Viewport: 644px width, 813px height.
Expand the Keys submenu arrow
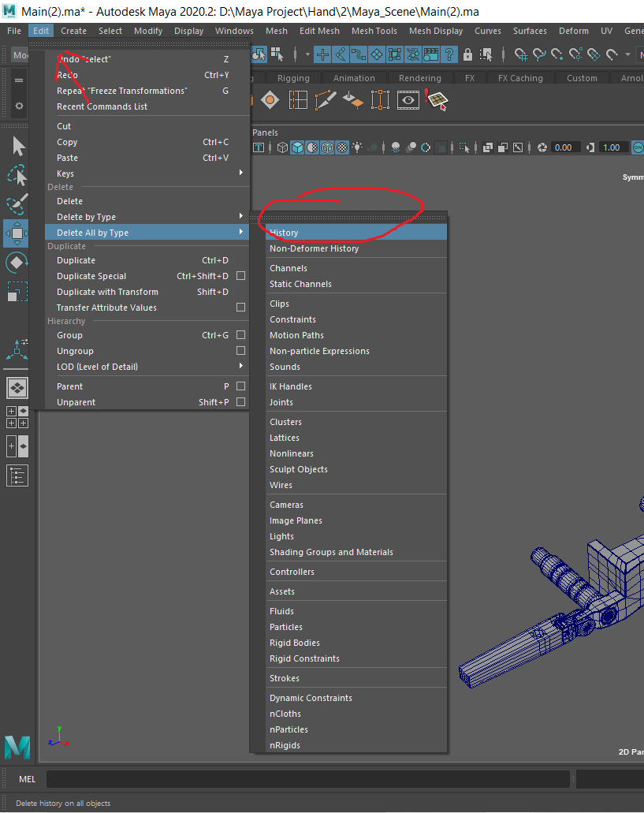[x=241, y=173]
